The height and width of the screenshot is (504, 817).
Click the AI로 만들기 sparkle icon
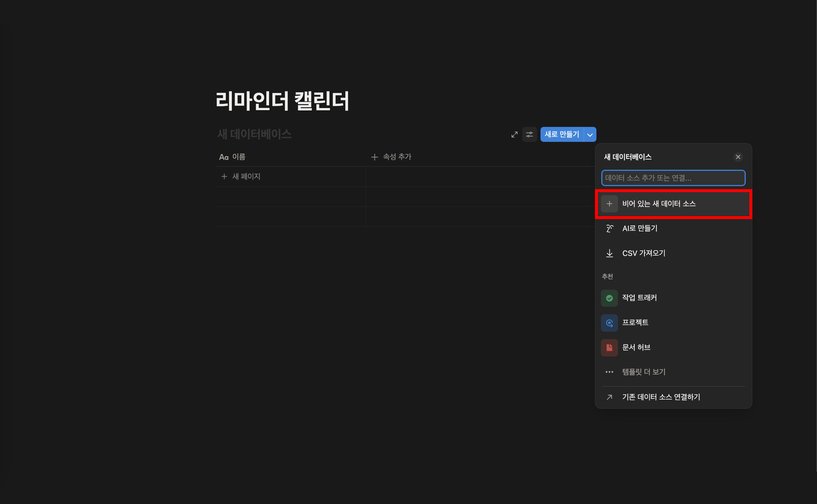click(x=609, y=228)
